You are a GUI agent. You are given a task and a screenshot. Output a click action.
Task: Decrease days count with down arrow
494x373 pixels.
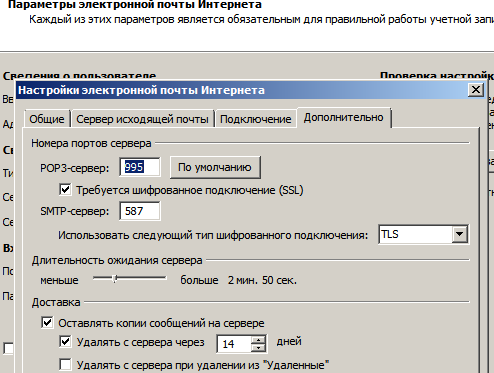(x=259, y=348)
